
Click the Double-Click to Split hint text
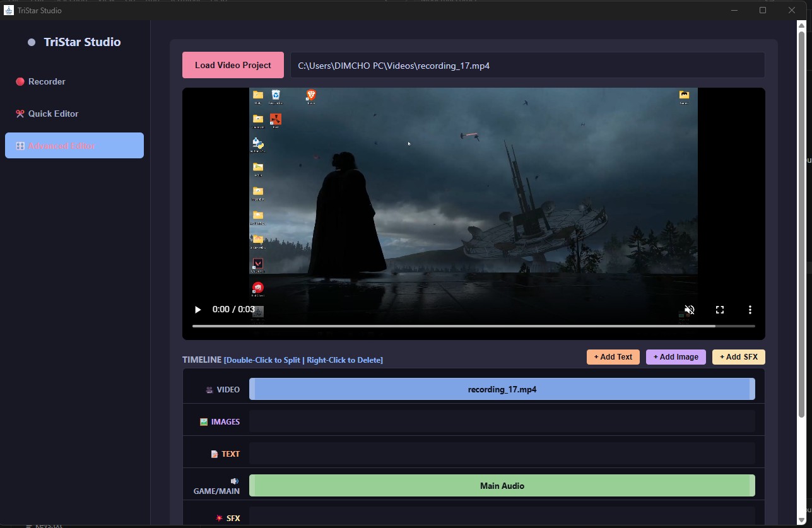[264, 360]
